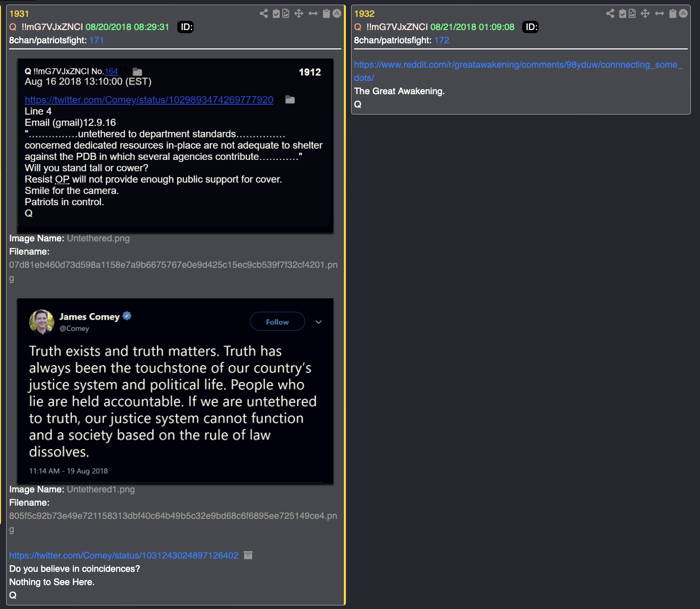The image size is (700, 609).
Task: Click 'Nothing to See Here.' text
Action: [52, 582]
